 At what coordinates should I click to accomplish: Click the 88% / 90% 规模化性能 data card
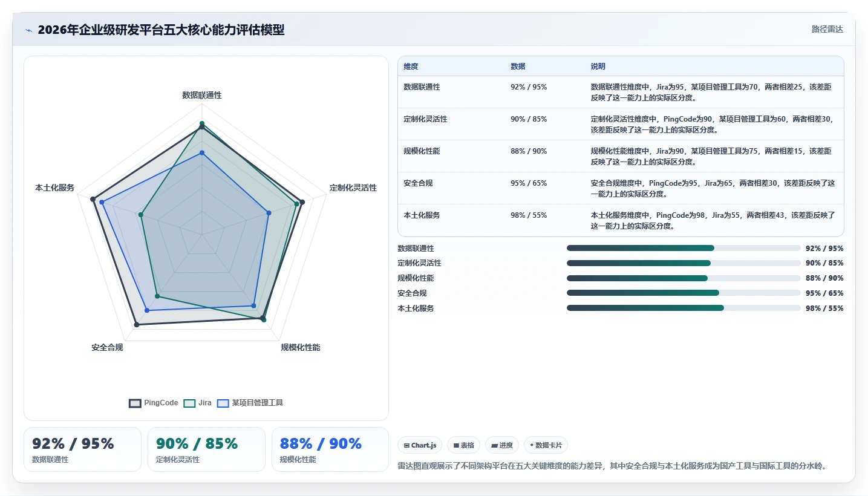[330, 449]
